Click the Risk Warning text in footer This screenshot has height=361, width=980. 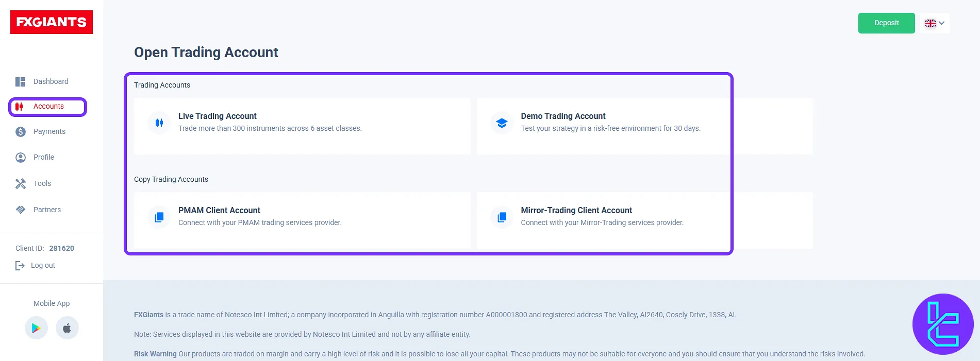point(155,354)
